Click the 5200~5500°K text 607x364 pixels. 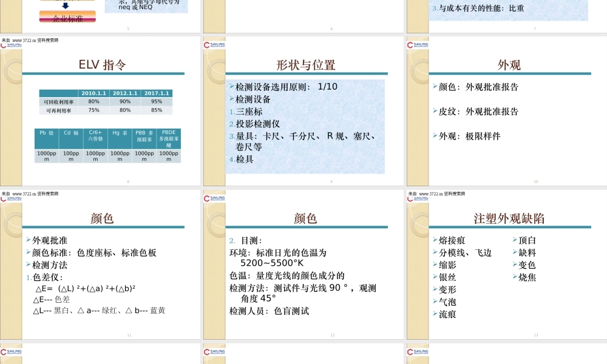pyautogui.click(x=272, y=263)
